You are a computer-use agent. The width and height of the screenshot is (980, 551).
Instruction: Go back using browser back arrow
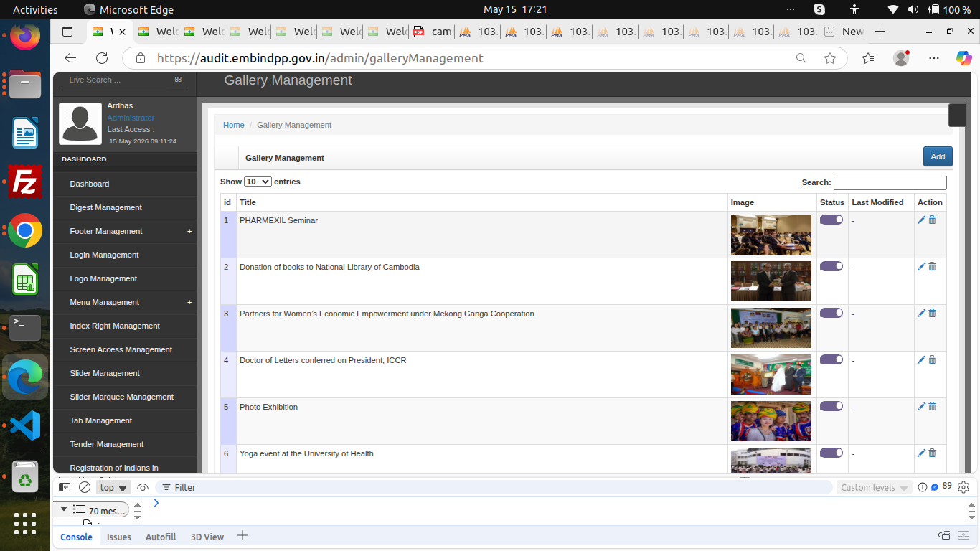[x=70, y=58]
